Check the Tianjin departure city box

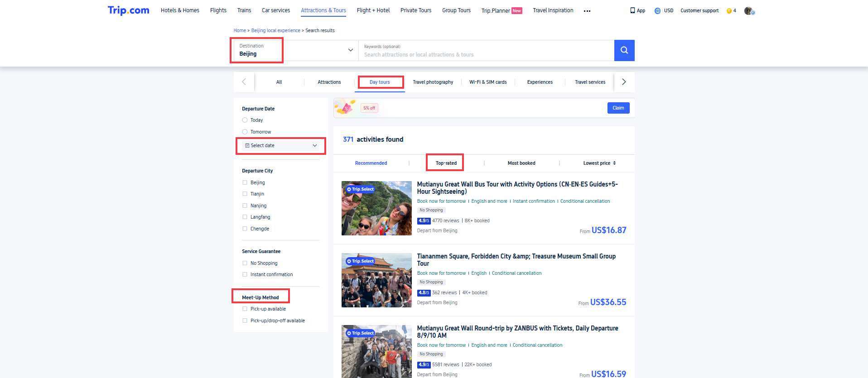[245, 194]
